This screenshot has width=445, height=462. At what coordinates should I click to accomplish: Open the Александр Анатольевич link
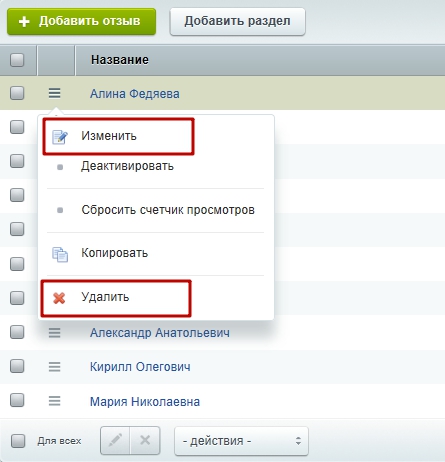point(160,333)
